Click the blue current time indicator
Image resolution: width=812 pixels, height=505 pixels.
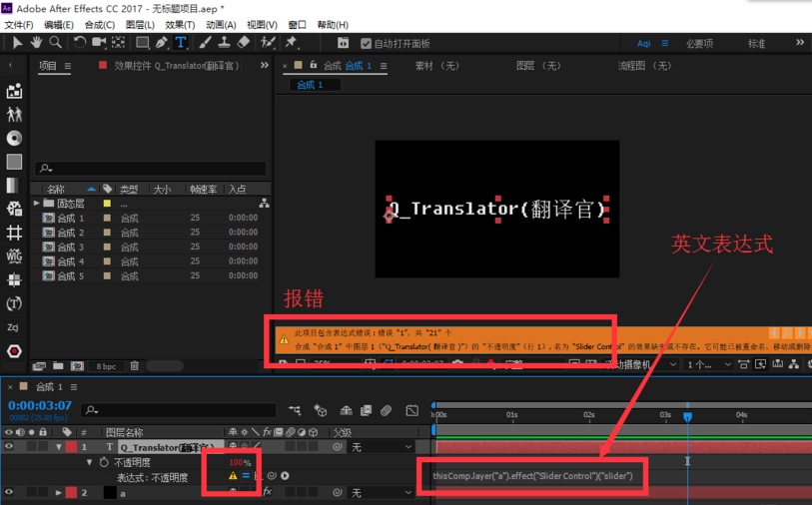[x=688, y=416]
